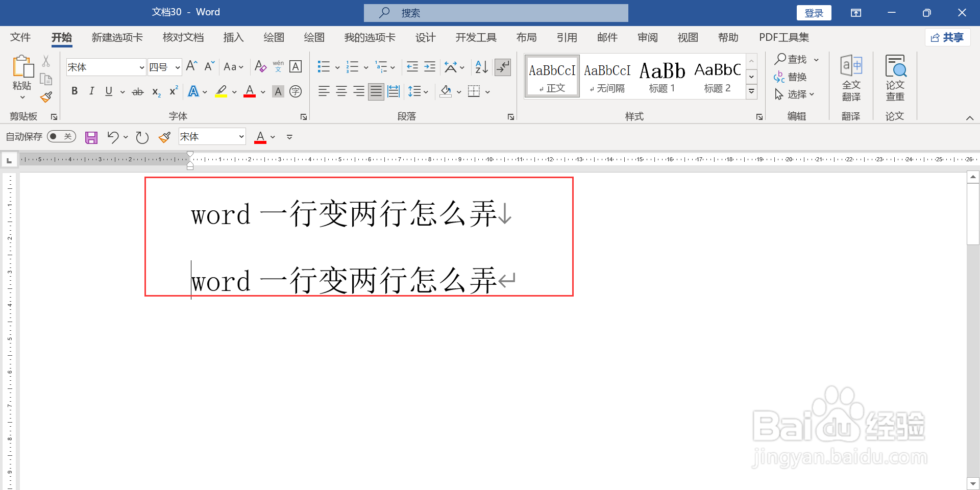
Task: Center align paragraph text
Action: click(341, 91)
